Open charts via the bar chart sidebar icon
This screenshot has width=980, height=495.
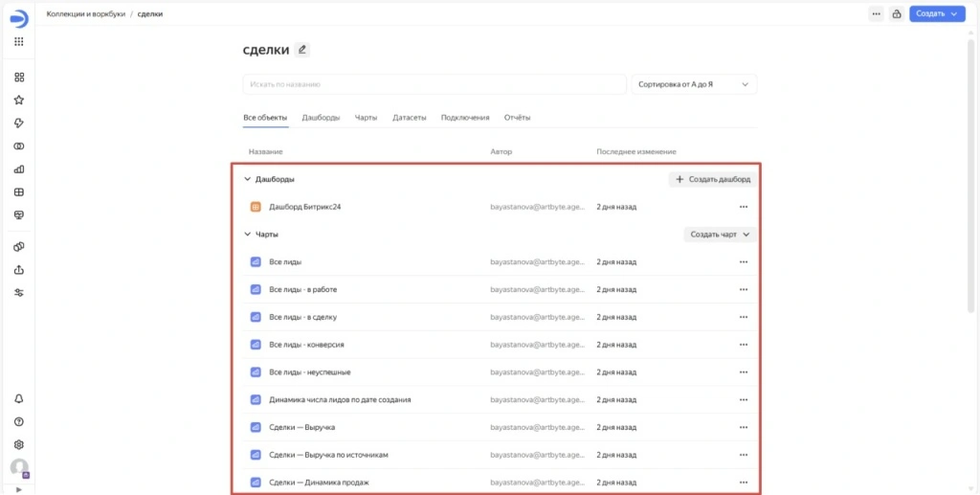[19, 169]
